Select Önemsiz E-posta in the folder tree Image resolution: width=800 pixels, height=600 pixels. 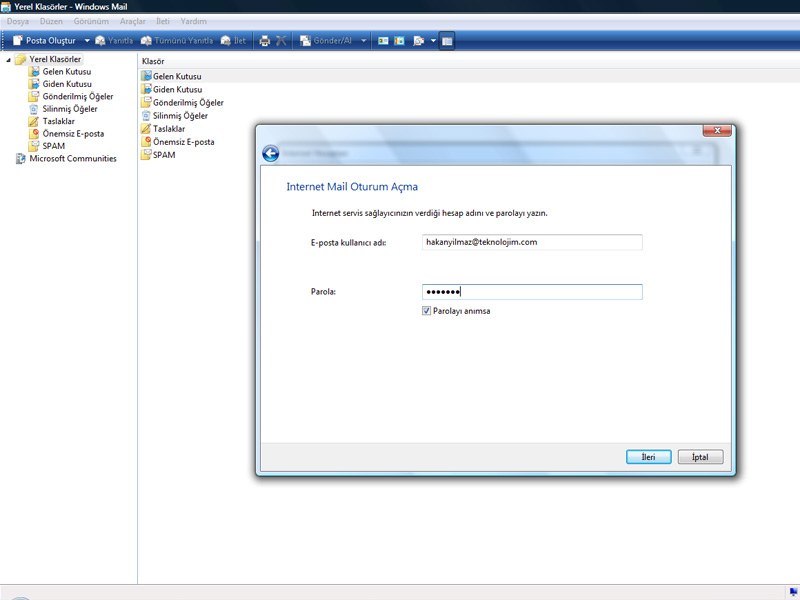click(x=73, y=134)
